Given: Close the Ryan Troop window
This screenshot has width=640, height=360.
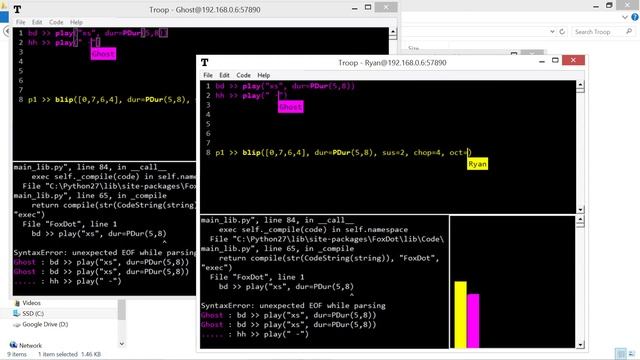Looking at the screenshot, I should [x=573, y=60].
